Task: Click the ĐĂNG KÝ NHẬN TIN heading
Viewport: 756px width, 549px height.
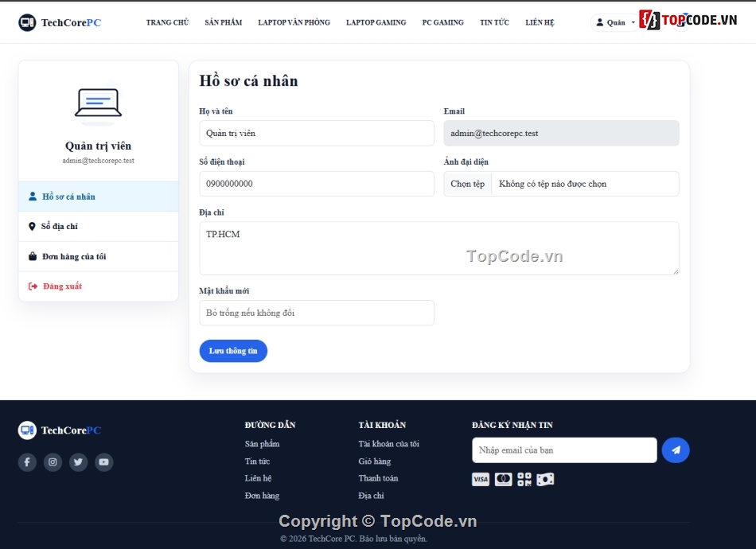Action: [x=512, y=425]
